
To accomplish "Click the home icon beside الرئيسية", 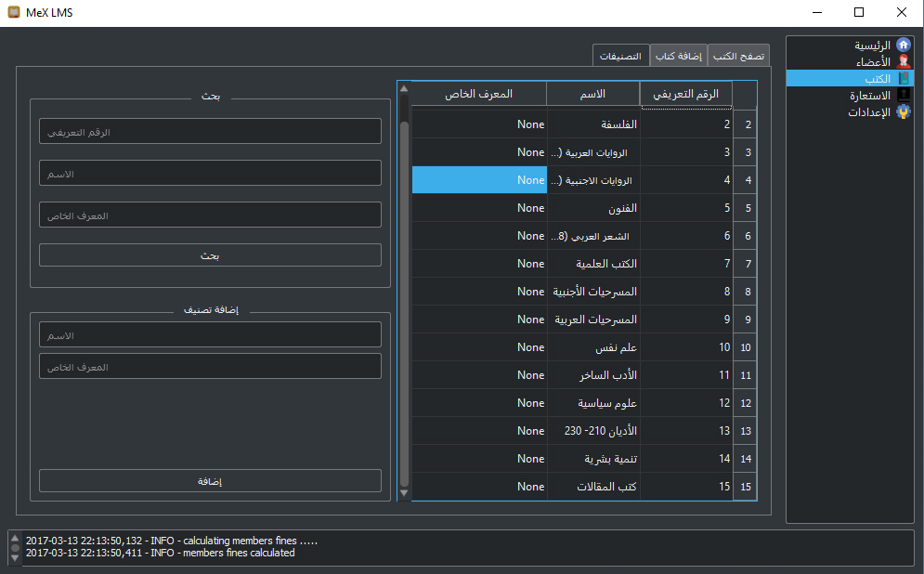I will point(903,45).
